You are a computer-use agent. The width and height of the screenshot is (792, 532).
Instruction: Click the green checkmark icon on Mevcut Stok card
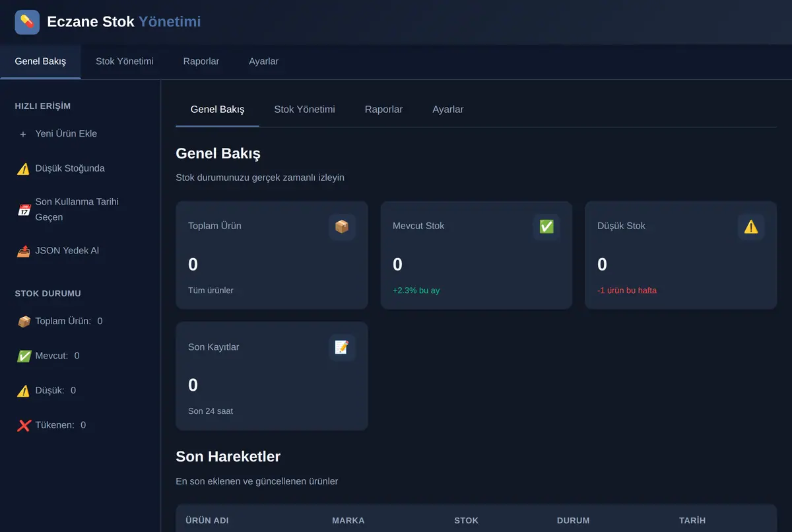pos(546,226)
